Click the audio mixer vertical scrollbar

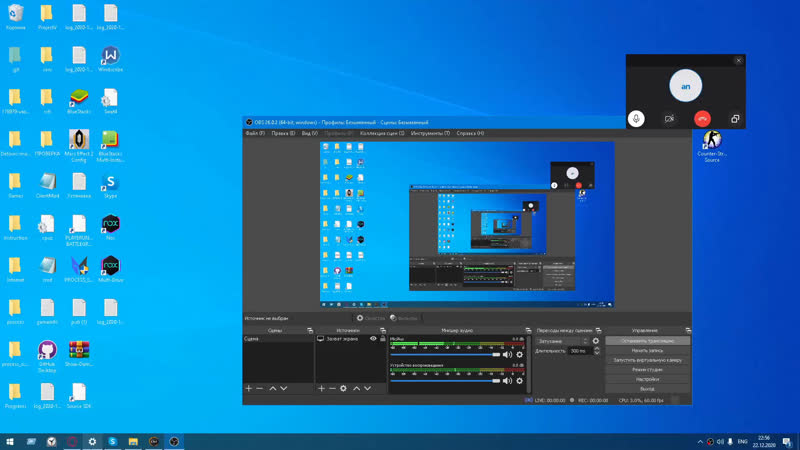coord(529,363)
